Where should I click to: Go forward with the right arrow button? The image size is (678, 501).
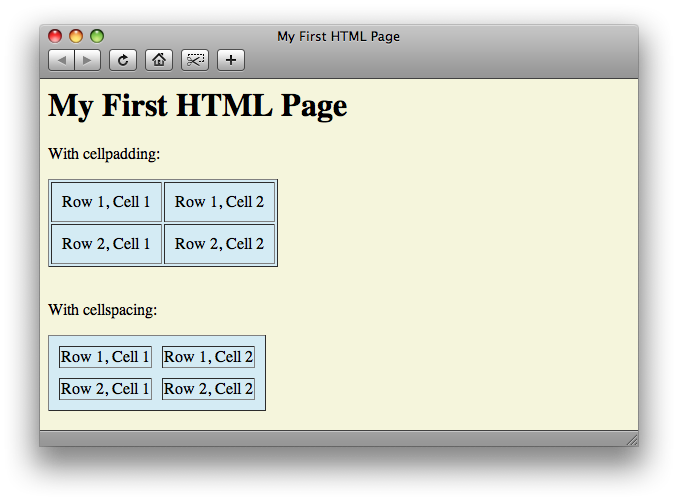tap(88, 60)
